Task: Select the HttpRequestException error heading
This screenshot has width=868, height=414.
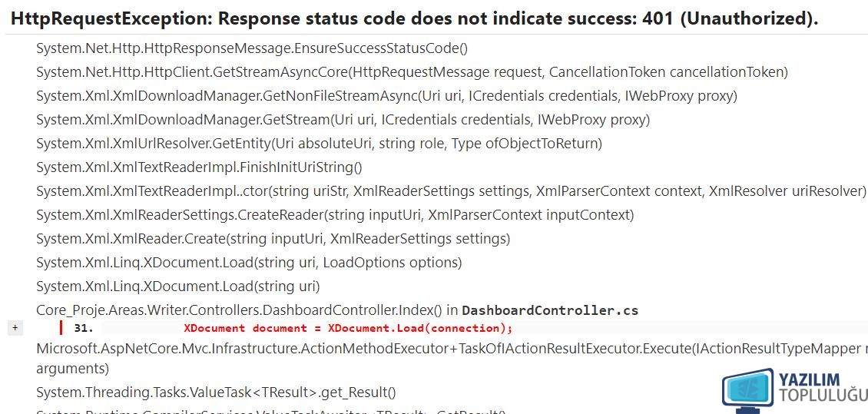Action: pyautogui.click(x=414, y=19)
